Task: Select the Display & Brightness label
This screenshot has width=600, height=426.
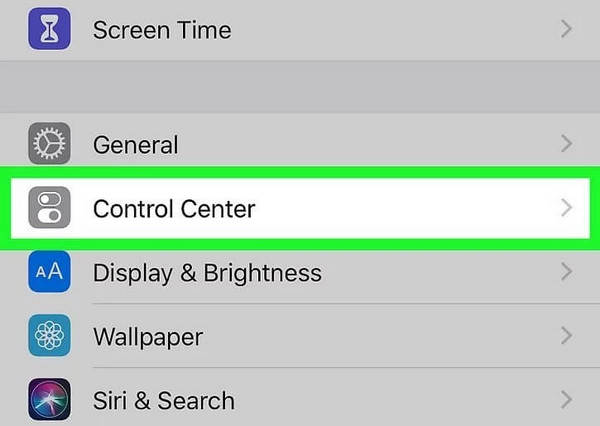Action: (x=207, y=273)
